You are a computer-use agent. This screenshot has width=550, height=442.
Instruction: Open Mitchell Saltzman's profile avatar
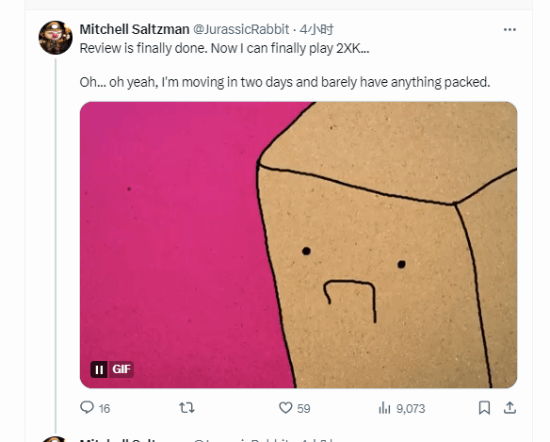coord(55,38)
